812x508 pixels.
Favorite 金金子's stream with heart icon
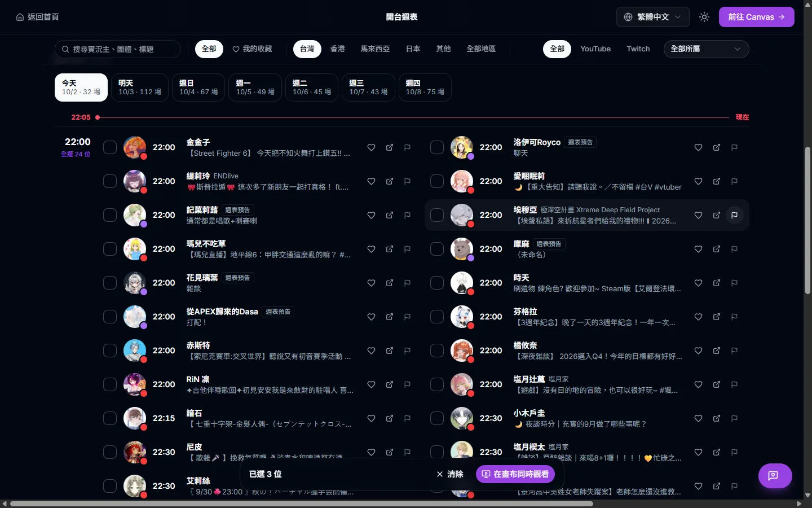tap(371, 147)
